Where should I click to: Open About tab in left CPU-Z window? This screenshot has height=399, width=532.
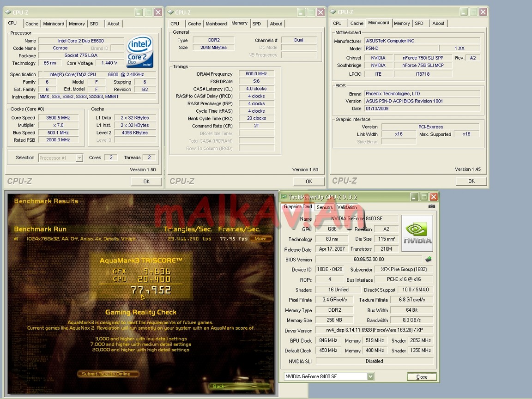pos(113,24)
